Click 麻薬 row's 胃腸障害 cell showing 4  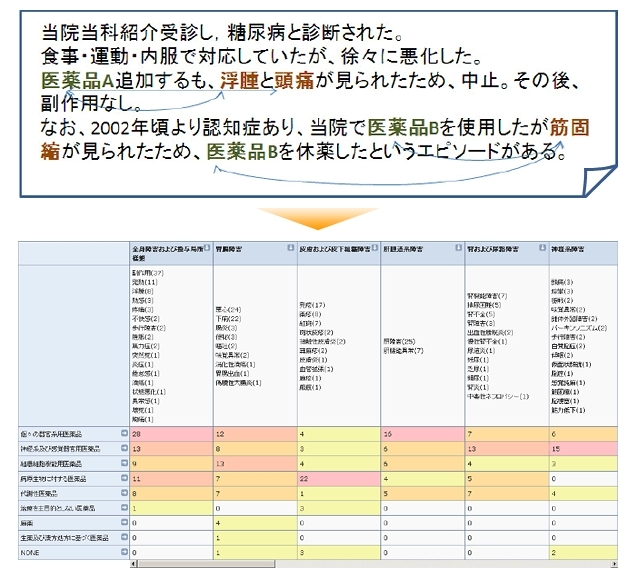click(256, 523)
